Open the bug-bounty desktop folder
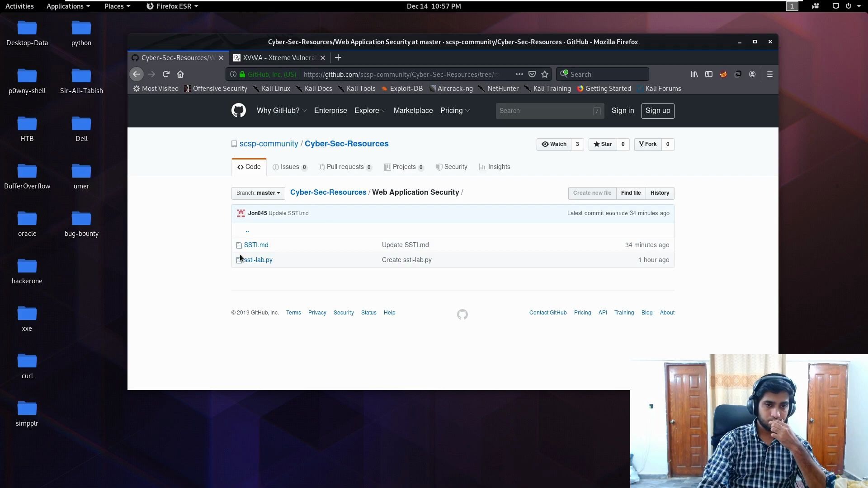Screen dimensions: 868x488 [x=81, y=224]
